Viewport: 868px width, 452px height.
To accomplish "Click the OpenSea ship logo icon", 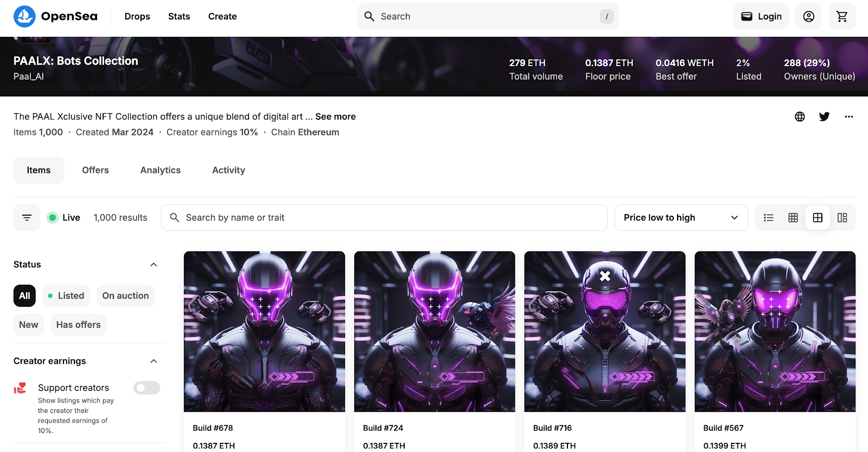I will pyautogui.click(x=24, y=16).
